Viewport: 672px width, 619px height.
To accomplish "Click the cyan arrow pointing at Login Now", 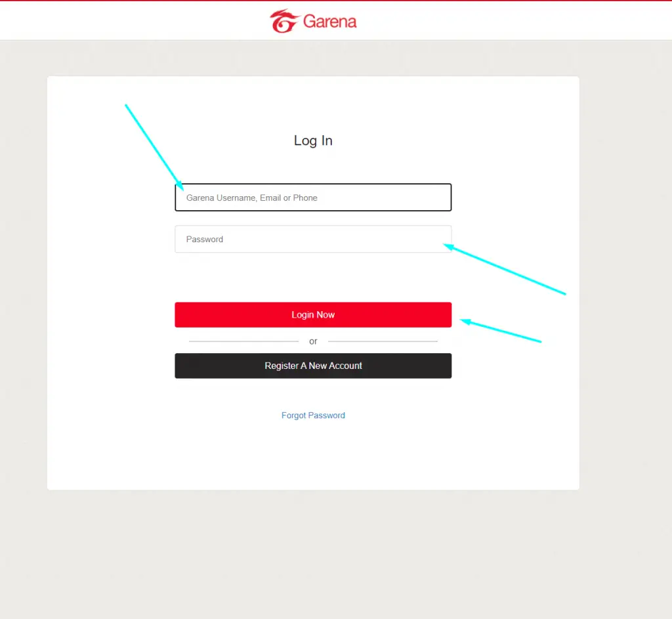I will tap(501, 330).
